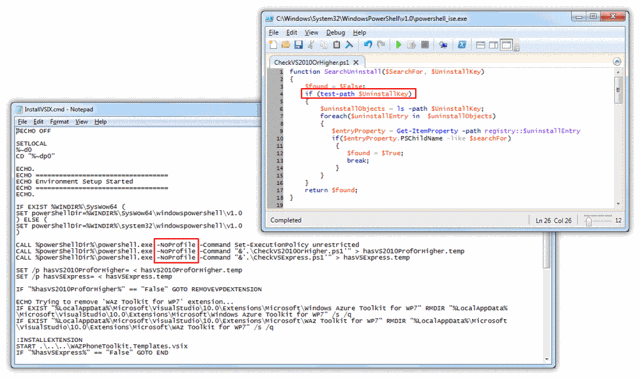Screen dimensions: 640x379
Task: Close the CheckVS2010OrHigher.ps1 tab
Action: pos(356,62)
